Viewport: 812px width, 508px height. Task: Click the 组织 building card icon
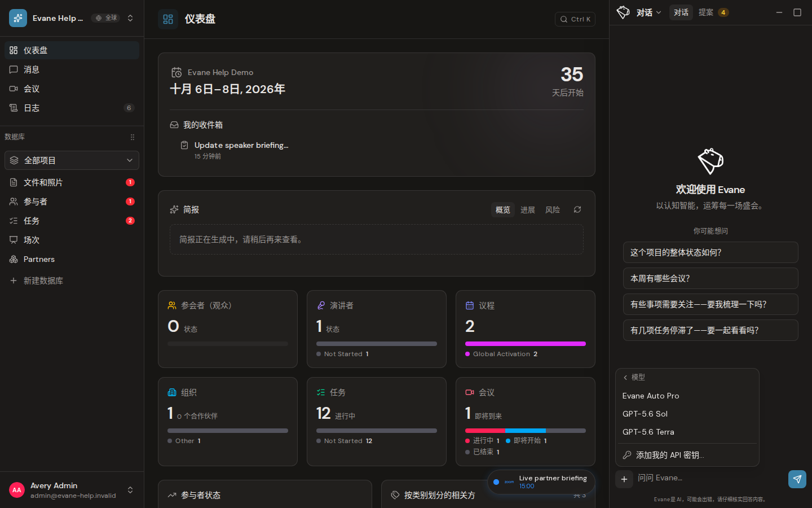tap(172, 392)
